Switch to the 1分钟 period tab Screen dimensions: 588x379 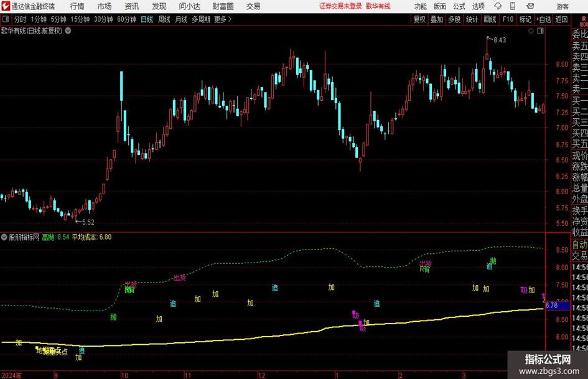click(39, 19)
